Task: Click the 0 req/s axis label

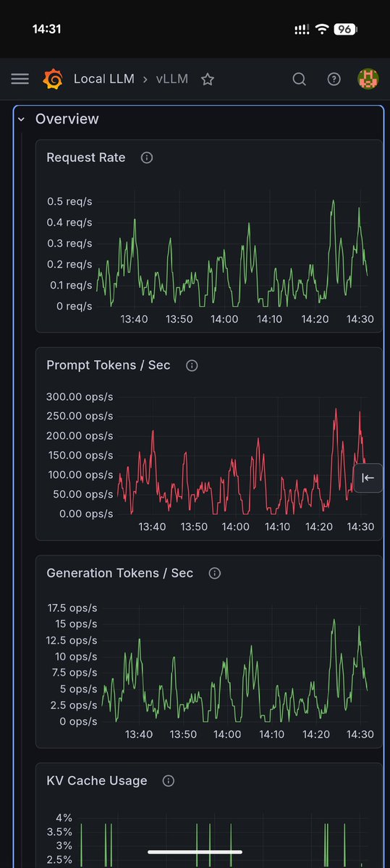Action: tap(74, 306)
